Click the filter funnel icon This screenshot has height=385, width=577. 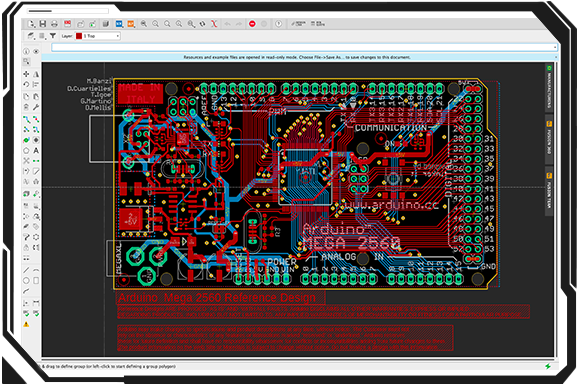point(53,36)
